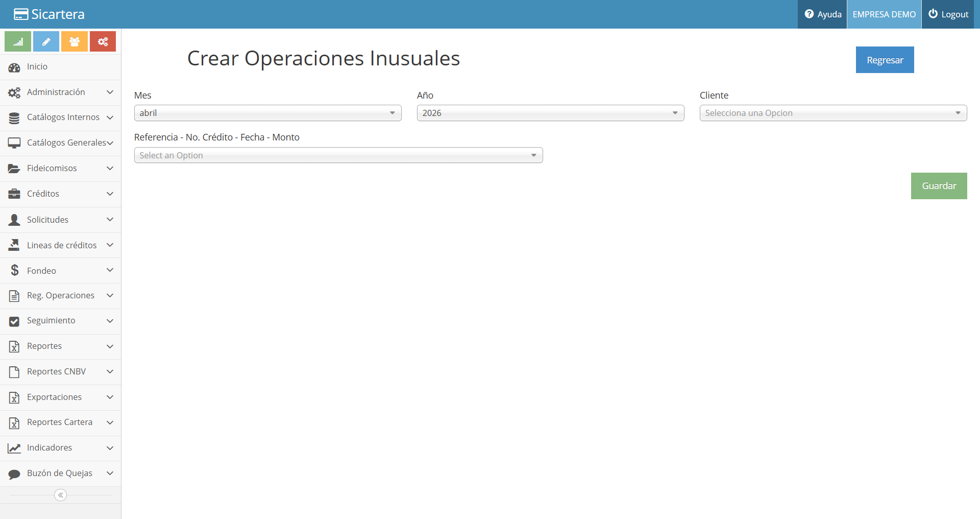Open the Reportes Cartera menu item
The width and height of the screenshot is (980, 519).
click(60, 422)
